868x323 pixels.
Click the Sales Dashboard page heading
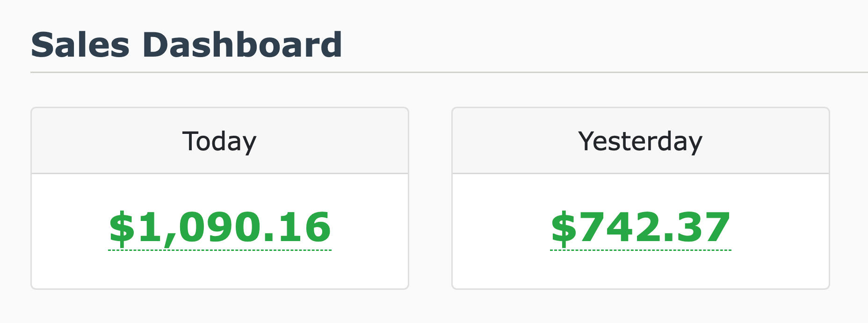tap(186, 45)
